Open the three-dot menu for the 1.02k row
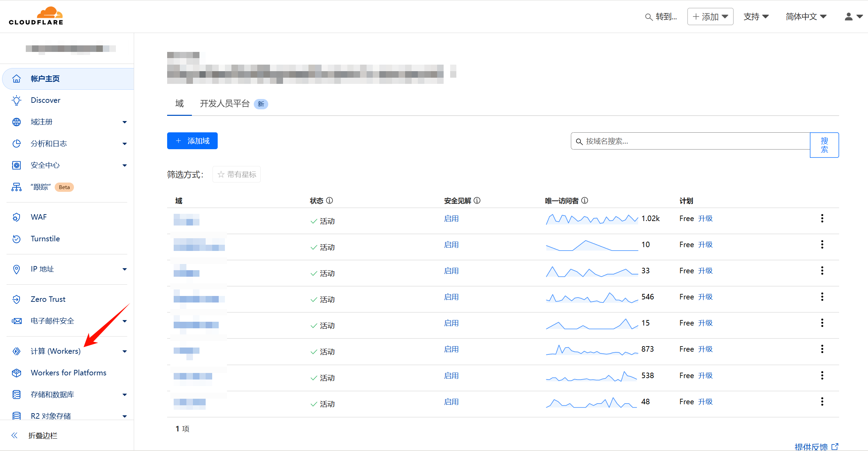Viewport: 868px width, 451px height. (822, 218)
